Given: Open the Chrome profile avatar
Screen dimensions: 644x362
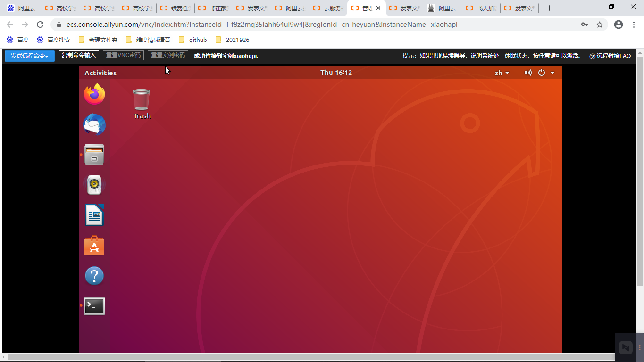Looking at the screenshot, I should pyautogui.click(x=619, y=25).
